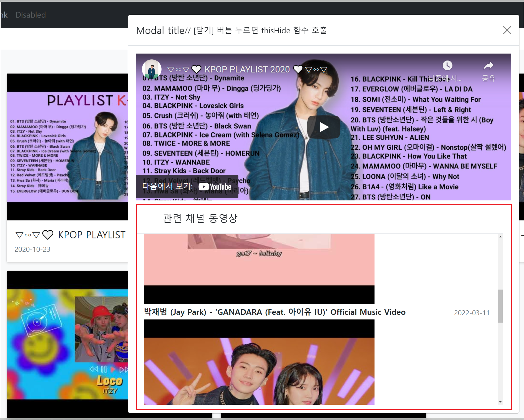
Task: Click the 관련 채널 동영상 heading
Action: 200,218
